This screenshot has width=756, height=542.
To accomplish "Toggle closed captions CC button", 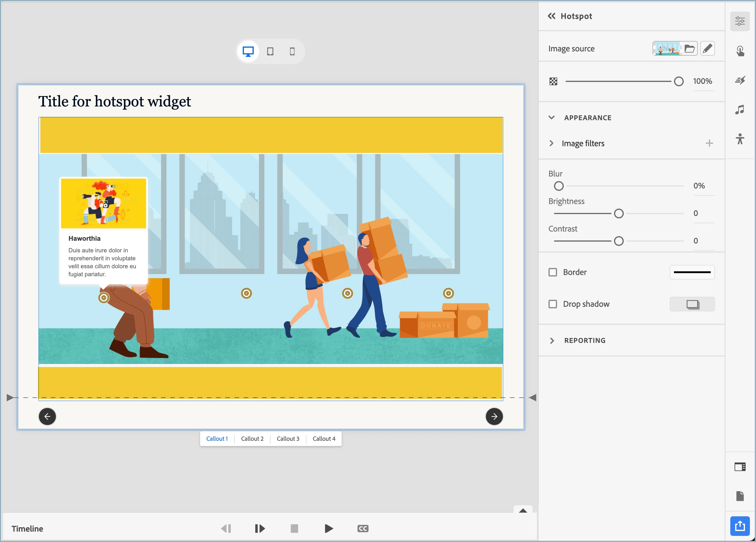I will tap(363, 529).
